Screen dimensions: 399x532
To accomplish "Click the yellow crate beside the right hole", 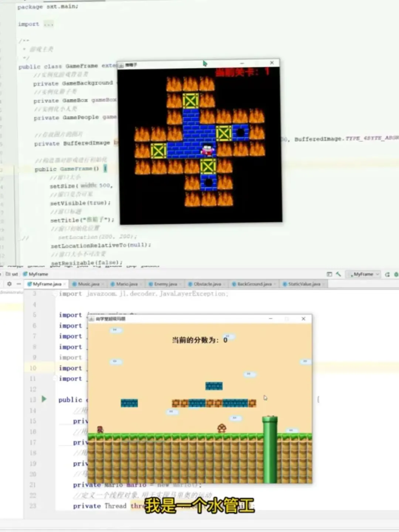I will [x=224, y=133].
